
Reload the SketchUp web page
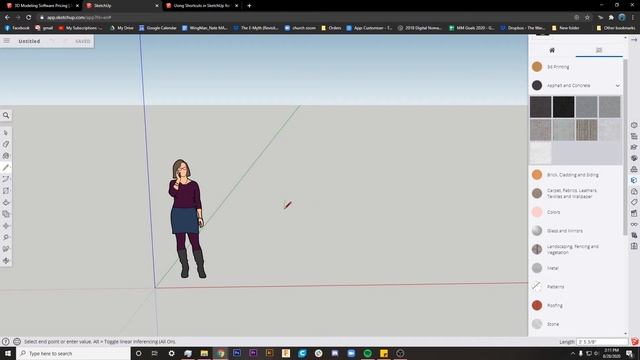[x=29, y=18]
